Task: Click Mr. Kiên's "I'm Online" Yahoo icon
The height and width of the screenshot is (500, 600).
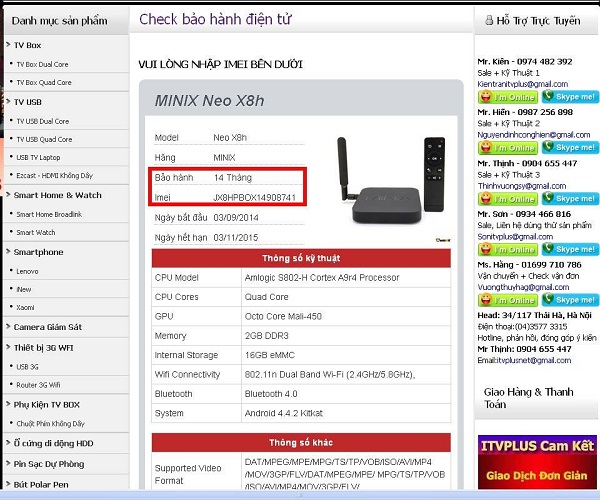Action: [507, 97]
